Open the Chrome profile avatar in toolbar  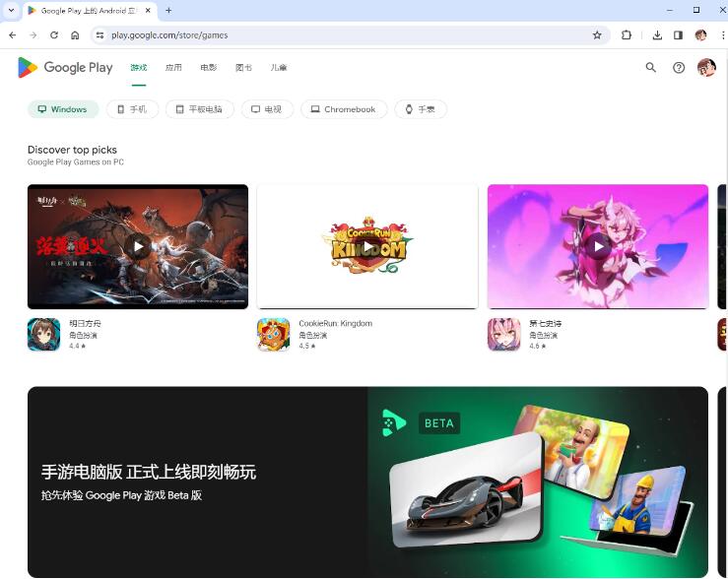pyautogui.click(x=700, y=35)
